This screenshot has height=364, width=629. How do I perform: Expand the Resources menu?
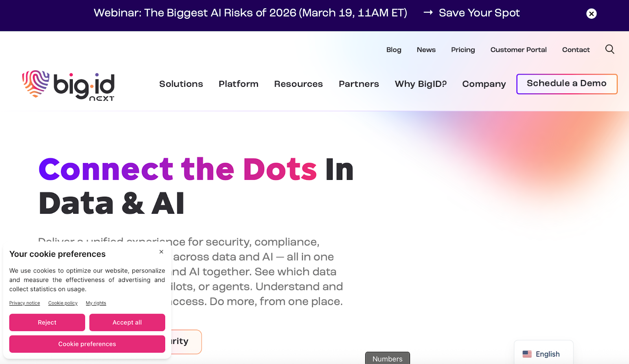click(x=298, y=84)
